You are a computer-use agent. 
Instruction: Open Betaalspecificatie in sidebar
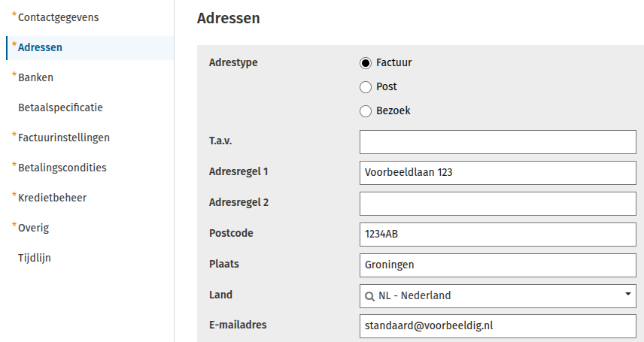point(60,107)
